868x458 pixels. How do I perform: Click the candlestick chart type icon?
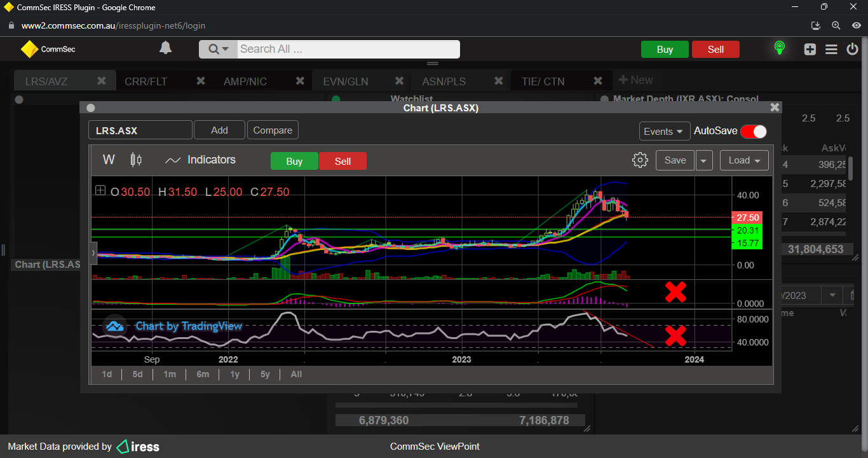(x=136, y=160)
